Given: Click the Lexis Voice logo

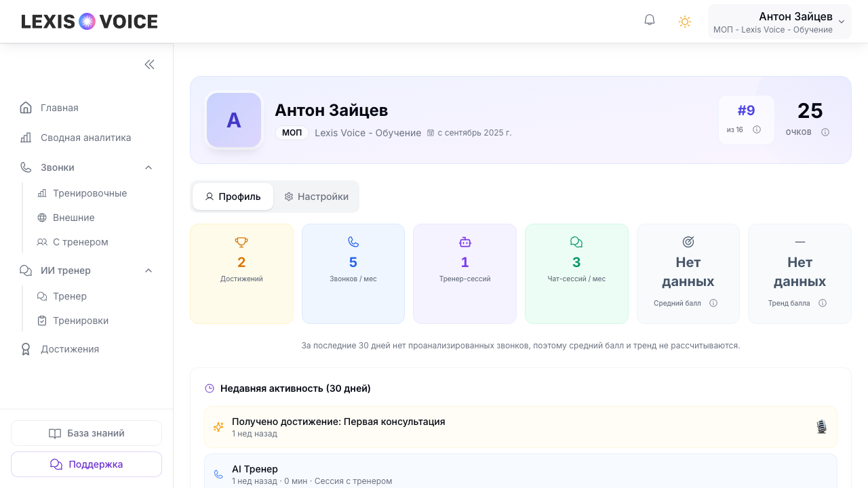Looking at the screenshot, I should pos(90,22).
